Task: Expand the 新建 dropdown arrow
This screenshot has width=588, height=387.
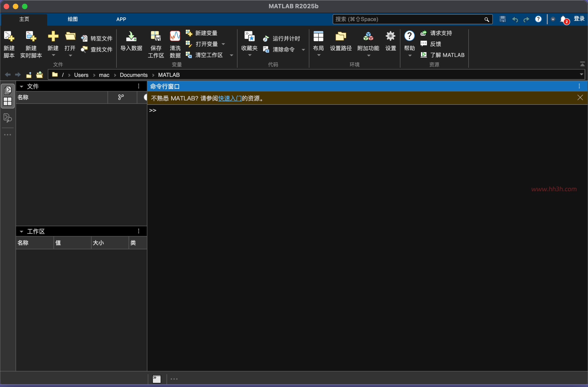Action: point(53,55)
